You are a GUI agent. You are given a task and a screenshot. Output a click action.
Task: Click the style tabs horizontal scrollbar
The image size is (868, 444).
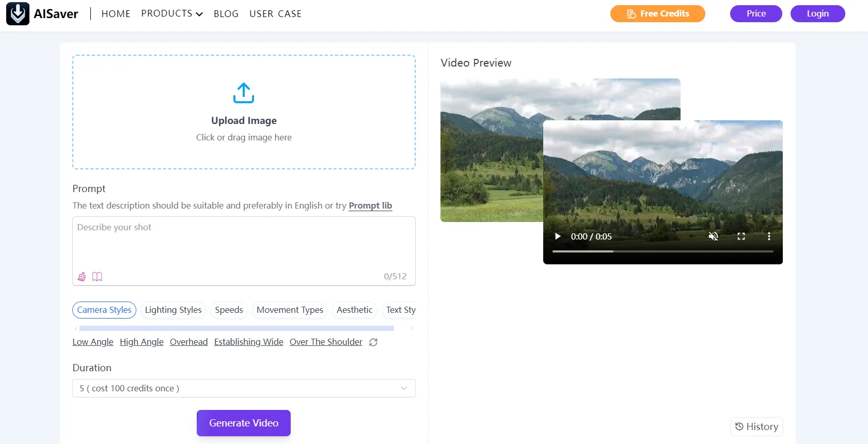point(236,328)
